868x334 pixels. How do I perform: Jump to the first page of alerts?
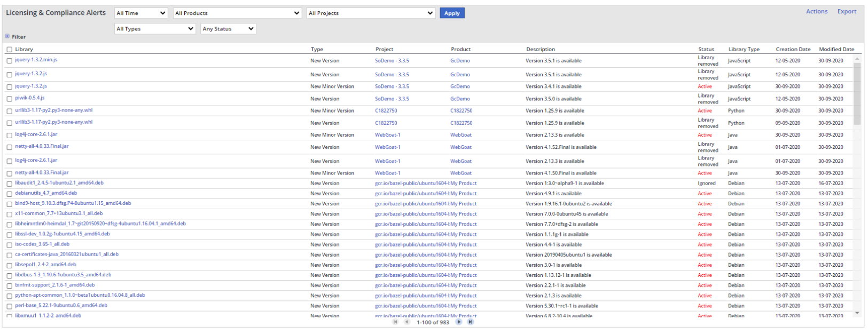(x=395, y=322)
